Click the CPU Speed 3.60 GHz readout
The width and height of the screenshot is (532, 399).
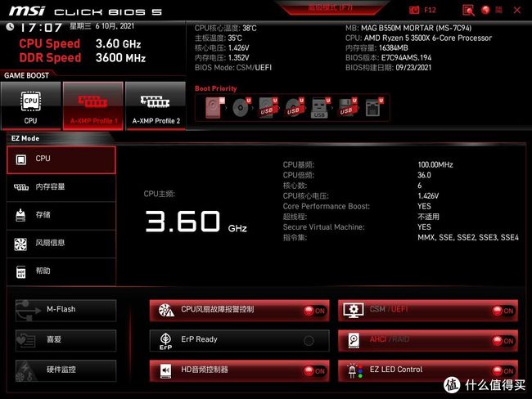pyautogui.click(x=80, y=43)
